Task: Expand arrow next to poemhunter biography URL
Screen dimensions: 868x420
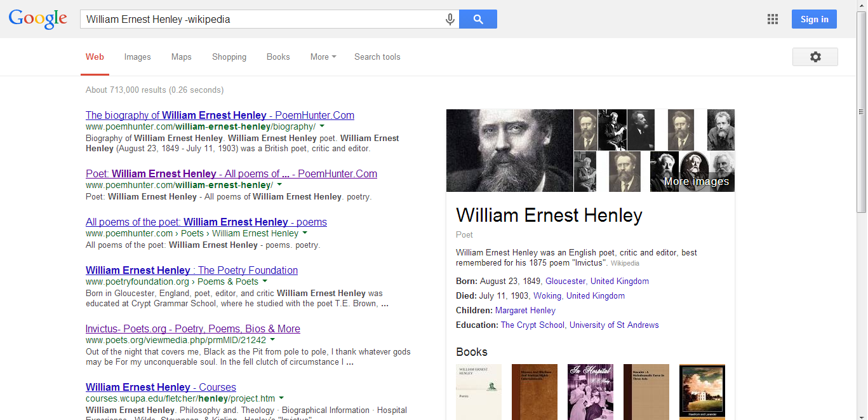Action: 322,126
